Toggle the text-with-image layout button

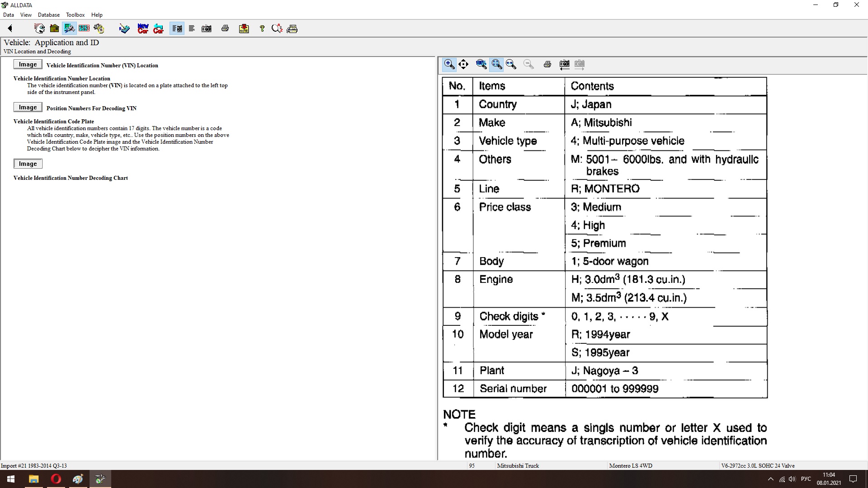(177, 28)
